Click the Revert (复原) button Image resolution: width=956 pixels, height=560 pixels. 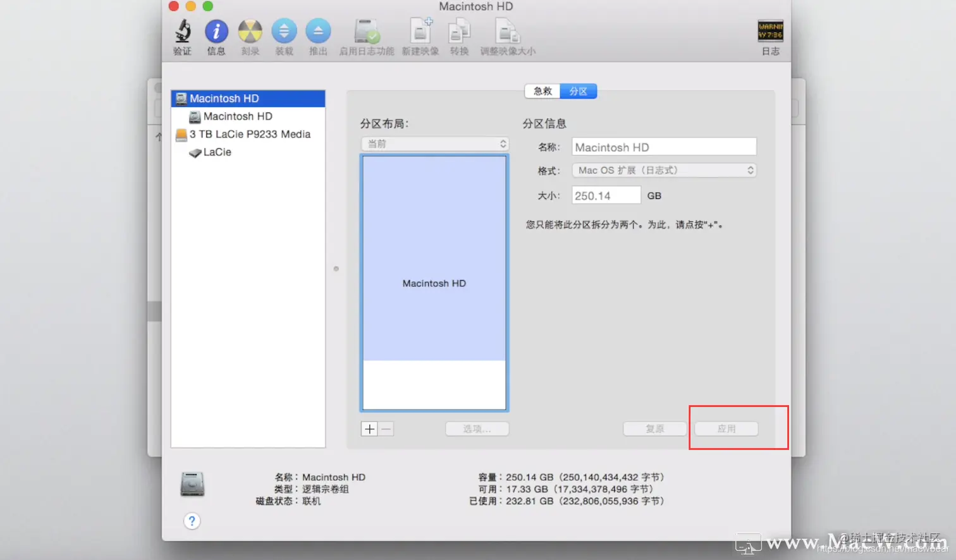click(655, 429)
